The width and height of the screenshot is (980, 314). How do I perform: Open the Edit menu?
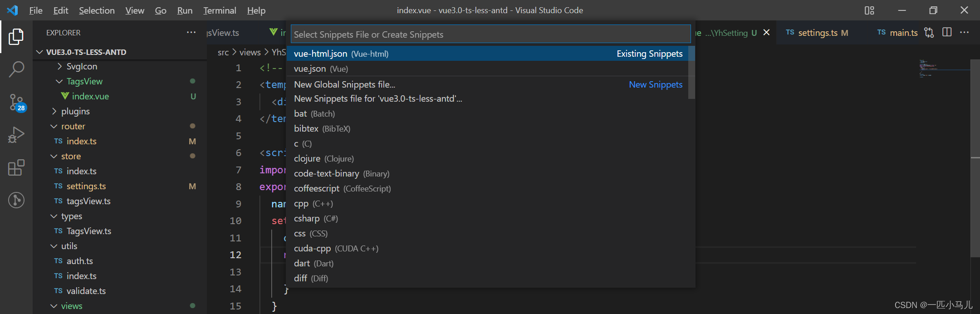point(61,10)
